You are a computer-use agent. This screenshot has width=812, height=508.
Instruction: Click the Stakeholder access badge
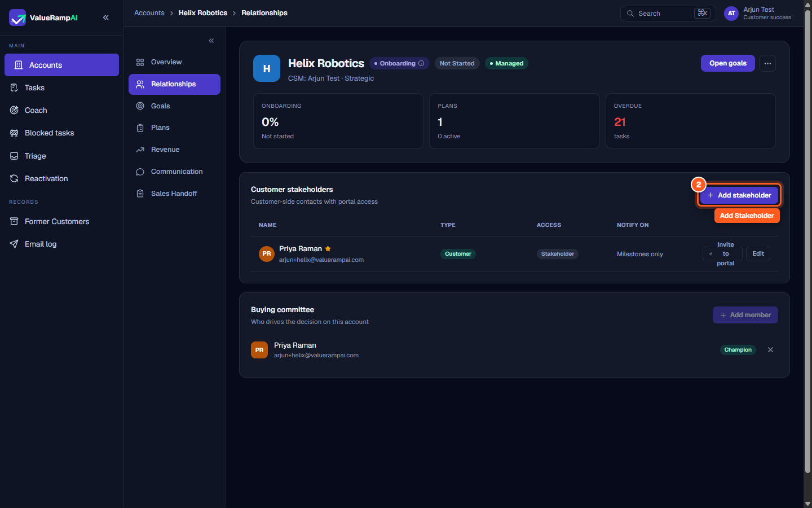[558, 254]
